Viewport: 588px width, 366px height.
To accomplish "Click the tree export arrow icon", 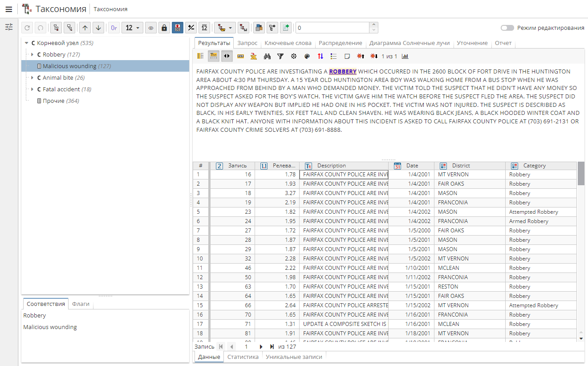I will pyautogui.click(x=272, y=28).
